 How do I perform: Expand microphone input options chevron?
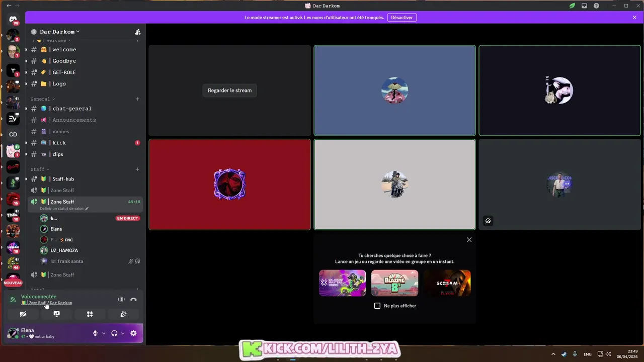pos(104,333)
